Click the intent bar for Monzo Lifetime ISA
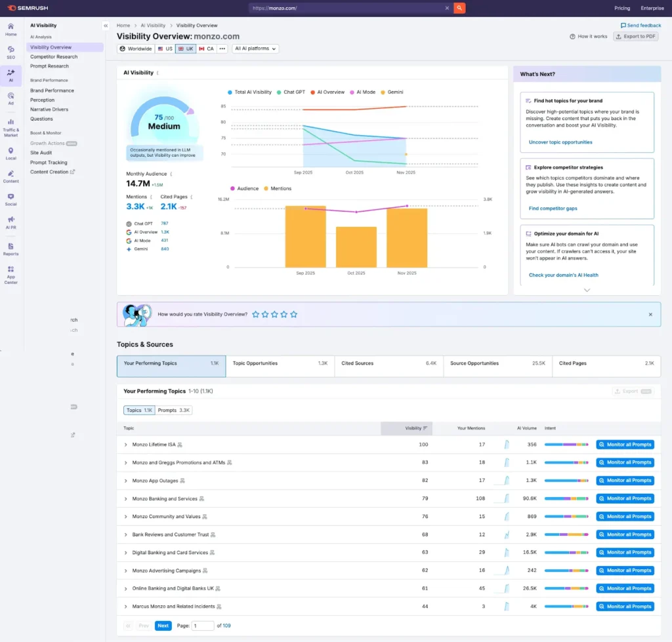The width and height of the screenshot is (672, 642). tap(566, 445)
